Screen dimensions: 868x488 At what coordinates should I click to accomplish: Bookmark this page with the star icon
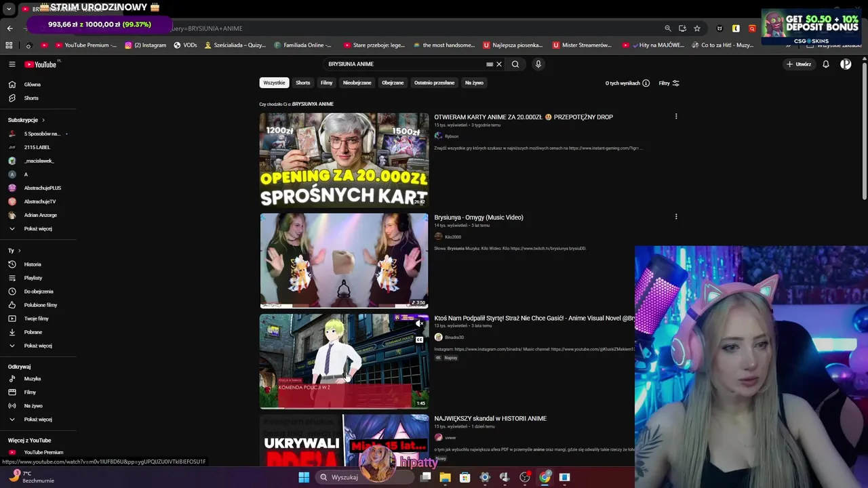pos(696,28)
